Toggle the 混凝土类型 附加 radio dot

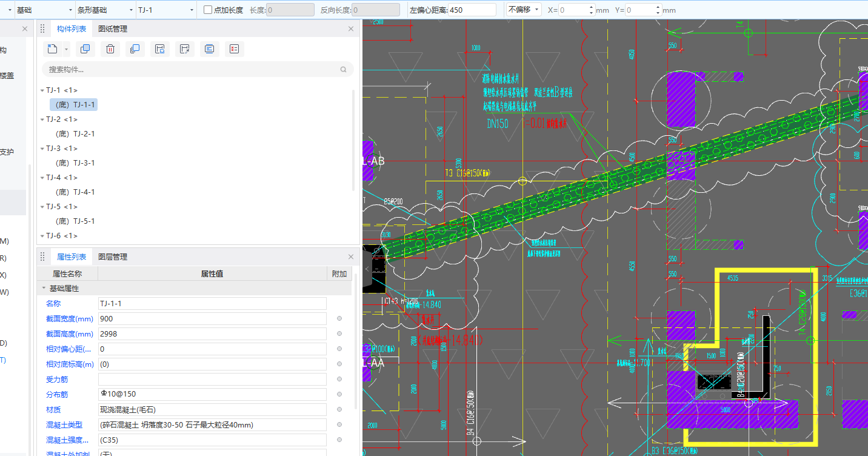[339, 424]
